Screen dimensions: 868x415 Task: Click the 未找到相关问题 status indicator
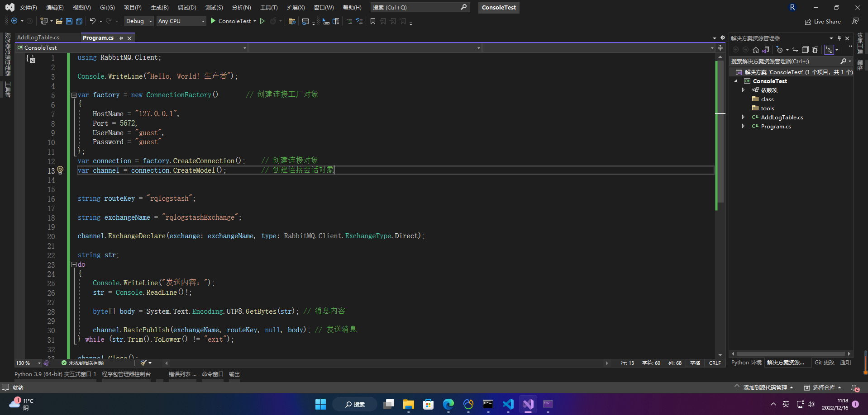click(x=82, y=363)
